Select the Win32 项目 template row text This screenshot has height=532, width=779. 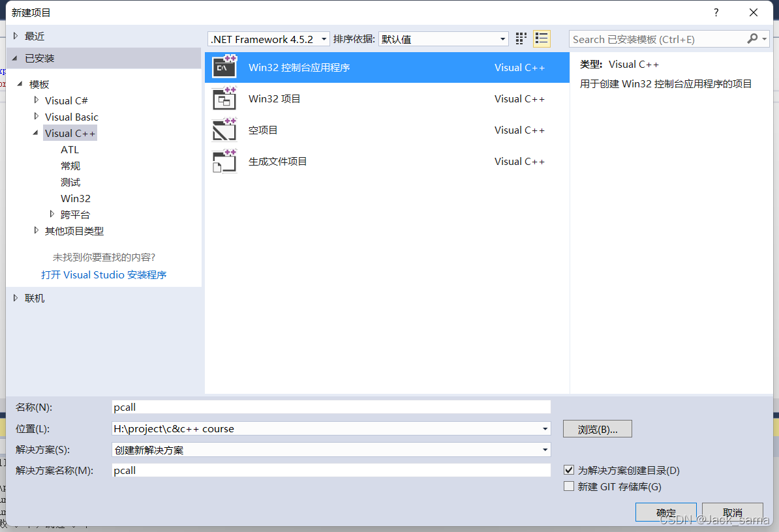tap(275, 98)
